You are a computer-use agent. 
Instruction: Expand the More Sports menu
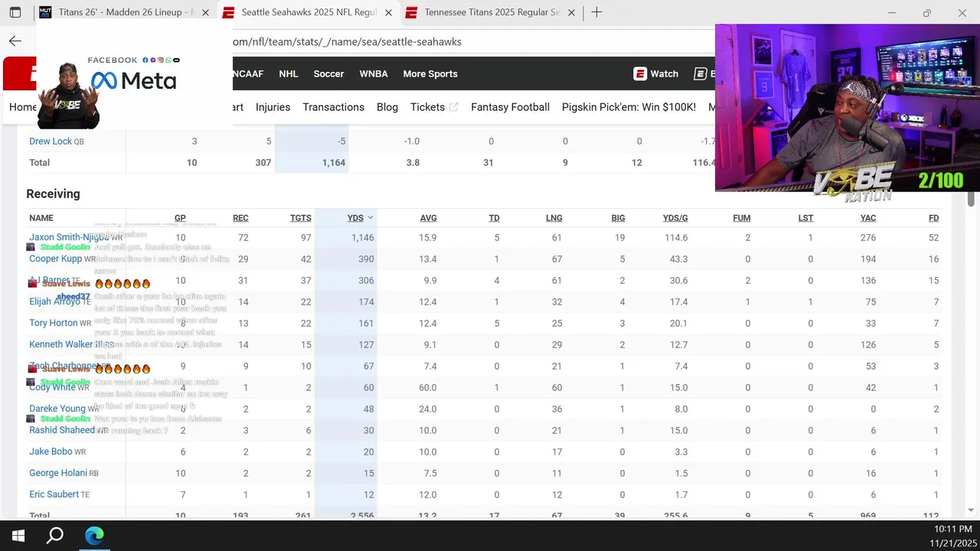point(430,73)
